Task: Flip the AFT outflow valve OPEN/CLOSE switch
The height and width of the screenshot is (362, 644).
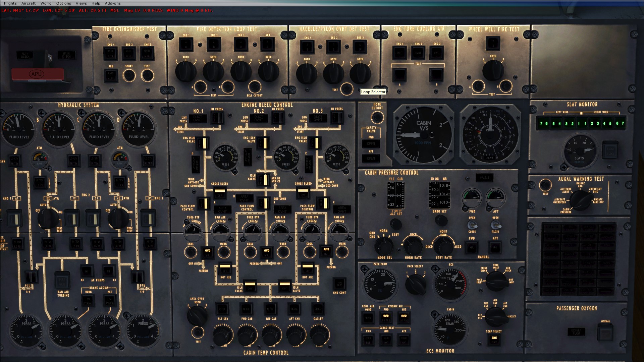Action: coord(495,225)
